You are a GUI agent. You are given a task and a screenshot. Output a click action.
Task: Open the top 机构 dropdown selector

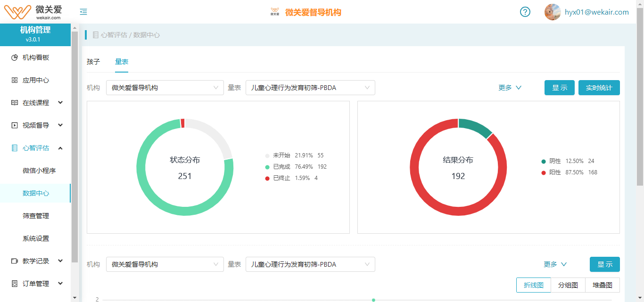click(165, 88)
